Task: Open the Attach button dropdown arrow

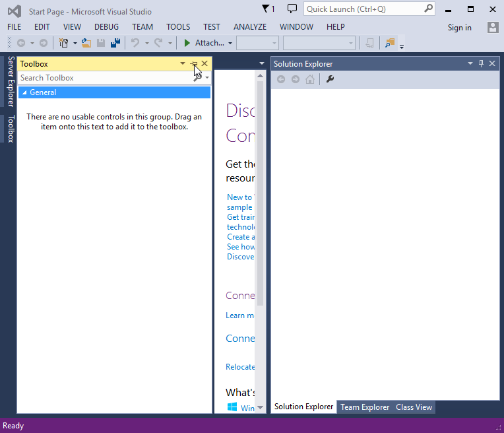Action: tap(230, 43)
